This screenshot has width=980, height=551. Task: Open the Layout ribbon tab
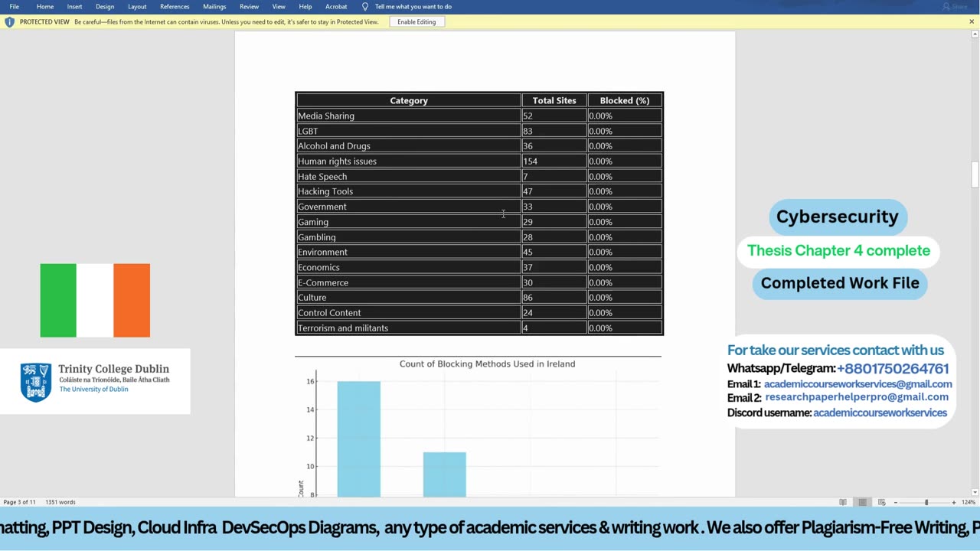(x=137, y=6)
